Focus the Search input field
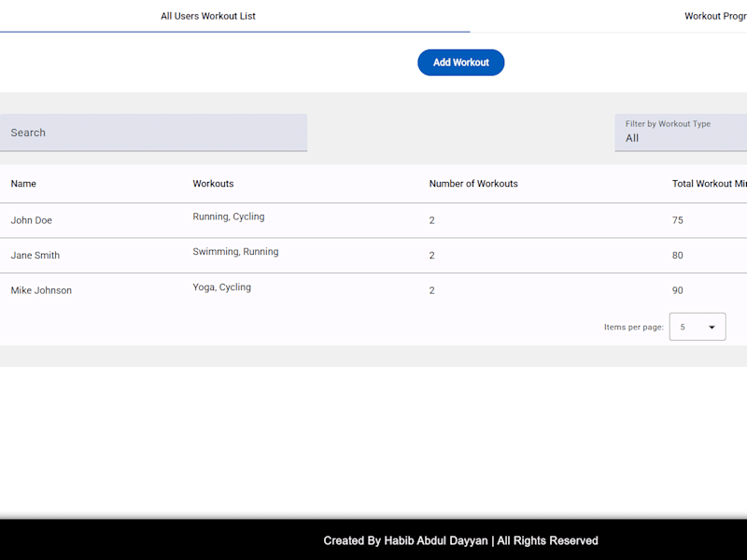Screen dimensions: 747x560 tap(153, 133)
